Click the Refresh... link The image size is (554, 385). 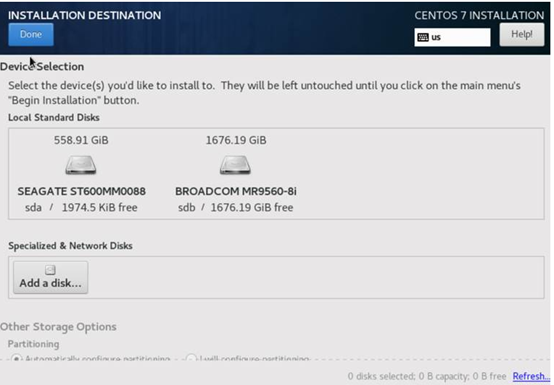tap(531, 377)
